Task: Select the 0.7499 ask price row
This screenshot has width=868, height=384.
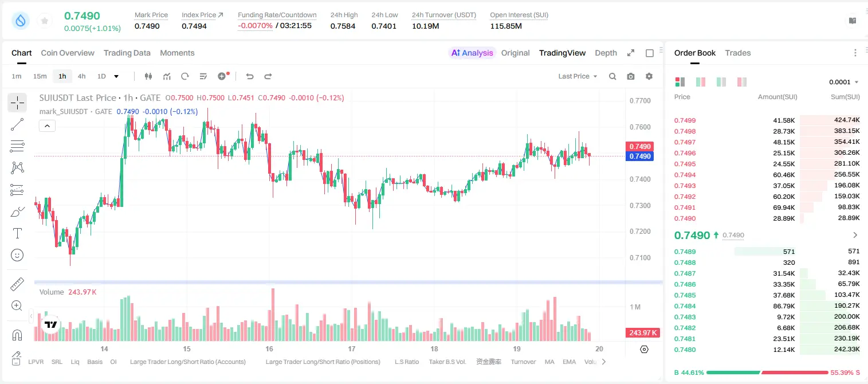Action: (767, 120)
